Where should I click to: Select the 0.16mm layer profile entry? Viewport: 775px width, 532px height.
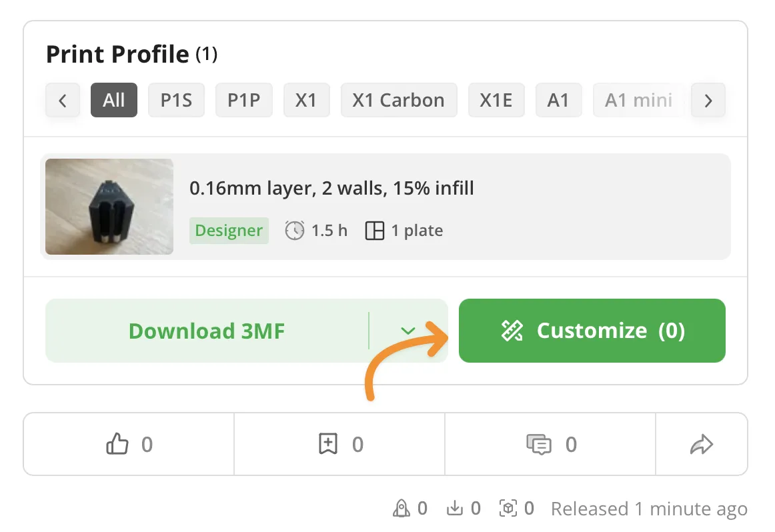pos(385,207)
